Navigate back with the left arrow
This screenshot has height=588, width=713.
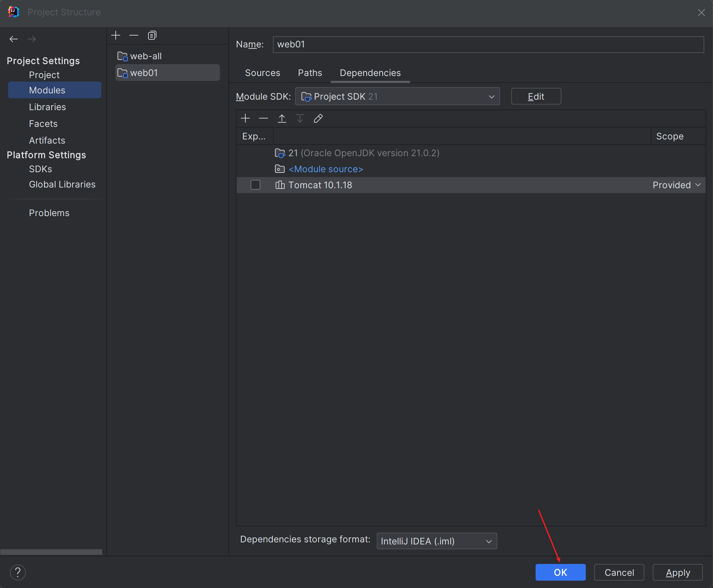pos(14,39)
